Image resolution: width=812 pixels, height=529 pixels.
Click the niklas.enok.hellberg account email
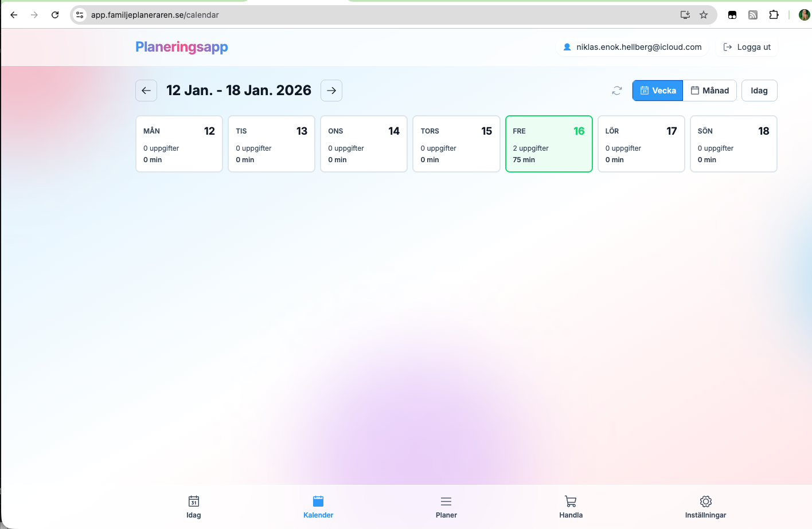633,47
